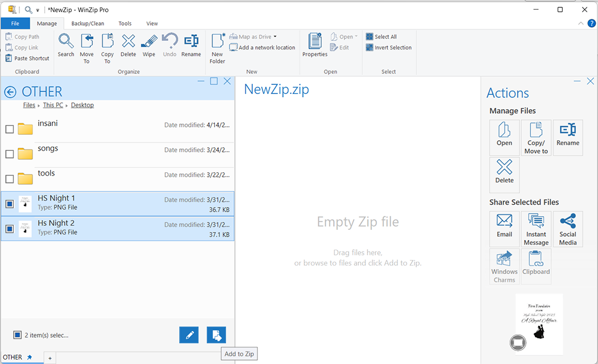Click the Desktop breadcrumb link
Viewport: 598px width, 364px height.
point(83,105)
